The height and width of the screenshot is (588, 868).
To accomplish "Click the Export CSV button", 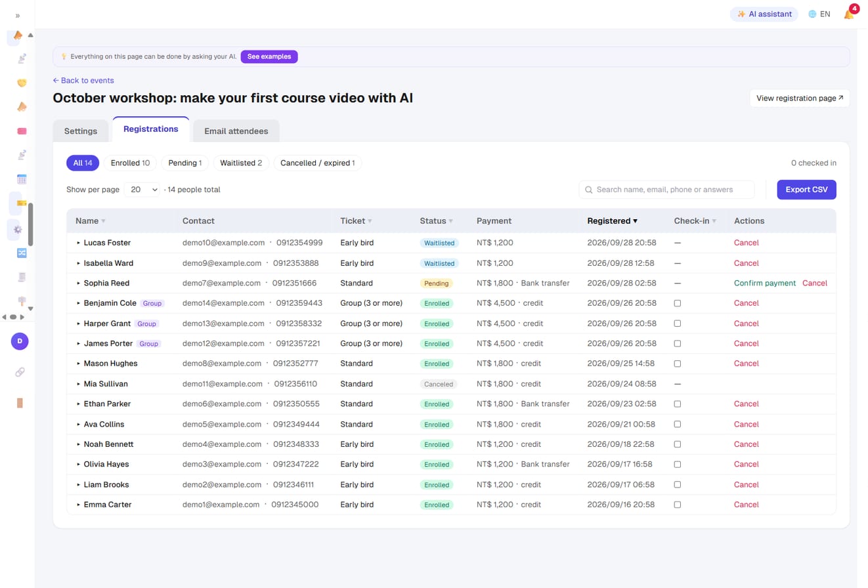I will 806,190.
